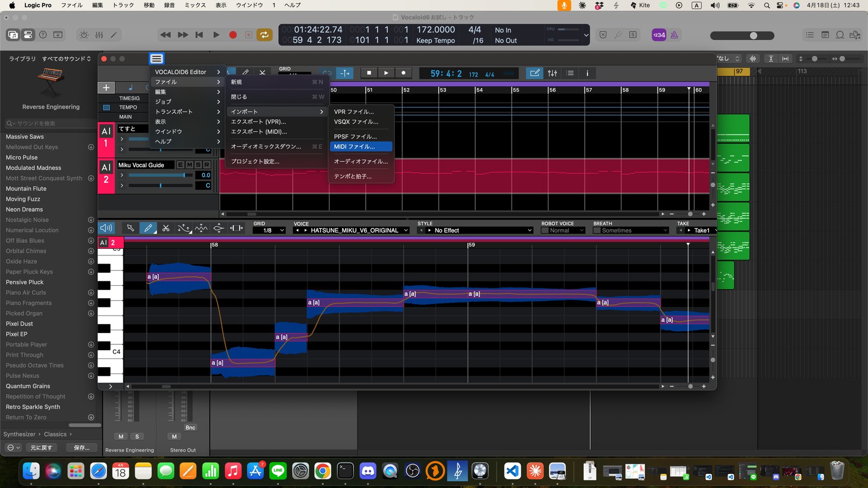This screenshot has height=488, width=868.
Task: Enable the Robot Voice checkbox
Action: [545, 230]
